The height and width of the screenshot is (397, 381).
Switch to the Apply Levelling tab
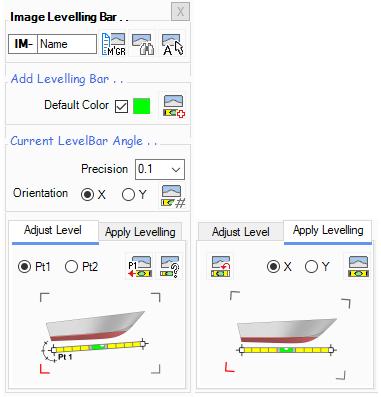click(x=140, y=232)
